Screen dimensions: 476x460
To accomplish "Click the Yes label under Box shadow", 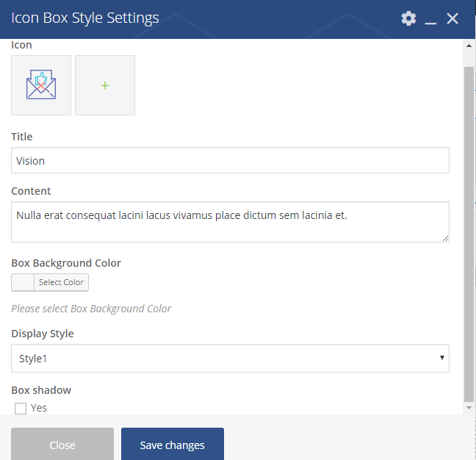I will coord(39,408).
